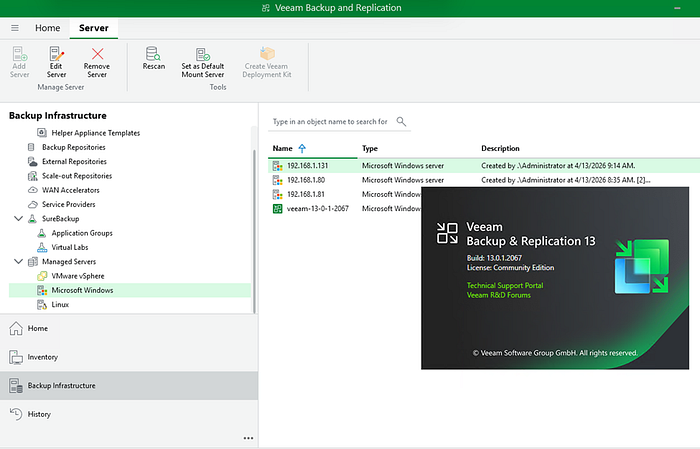The image size is (700, 449).
Task: Toggle Name column sort arrow
Action: [x=302, y=148]
